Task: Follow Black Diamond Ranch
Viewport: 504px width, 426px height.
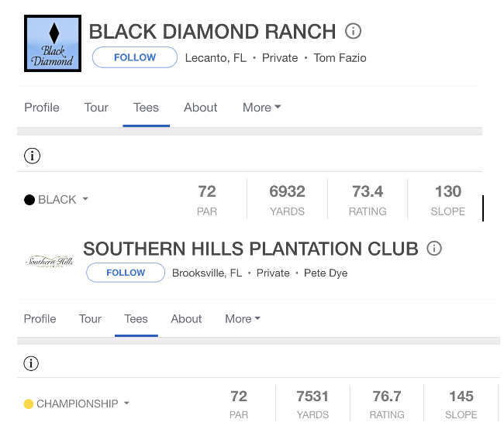Action: pyautogui.click(x=135, y=57)
